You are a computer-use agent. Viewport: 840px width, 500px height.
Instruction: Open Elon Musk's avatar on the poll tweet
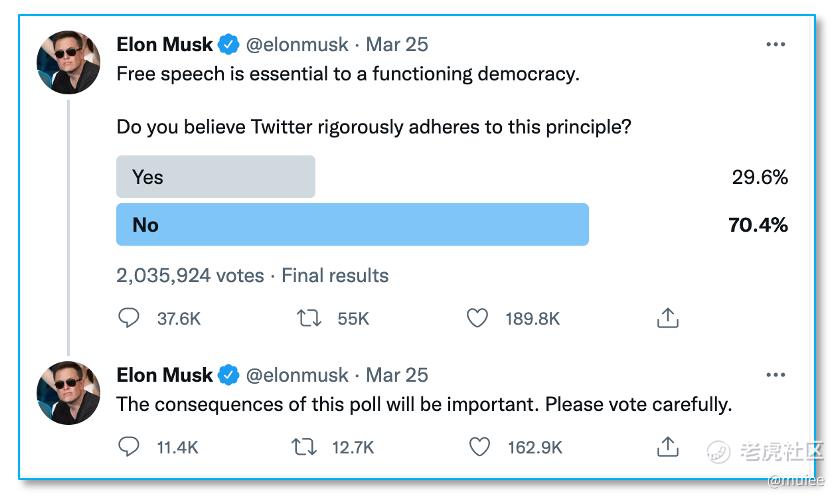coord(68,62)
